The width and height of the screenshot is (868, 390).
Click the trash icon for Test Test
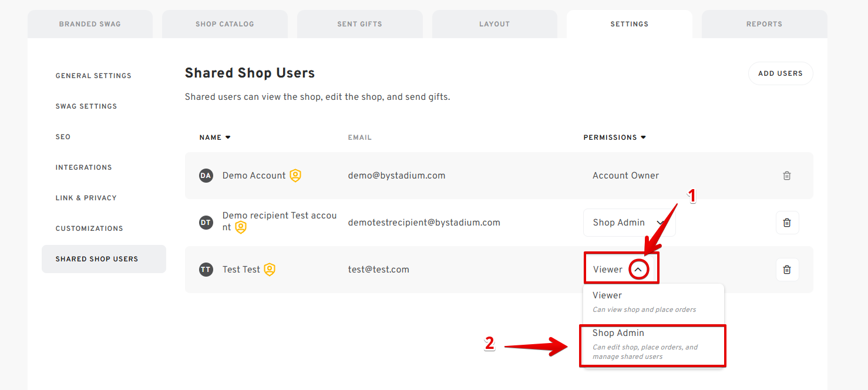(787, 270)
